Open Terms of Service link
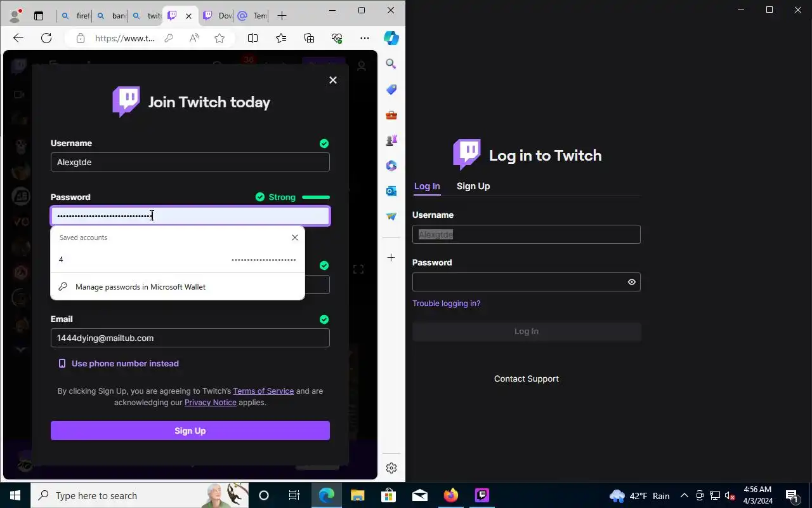Viewport: 812px width, 508px height. coord(263,391)
